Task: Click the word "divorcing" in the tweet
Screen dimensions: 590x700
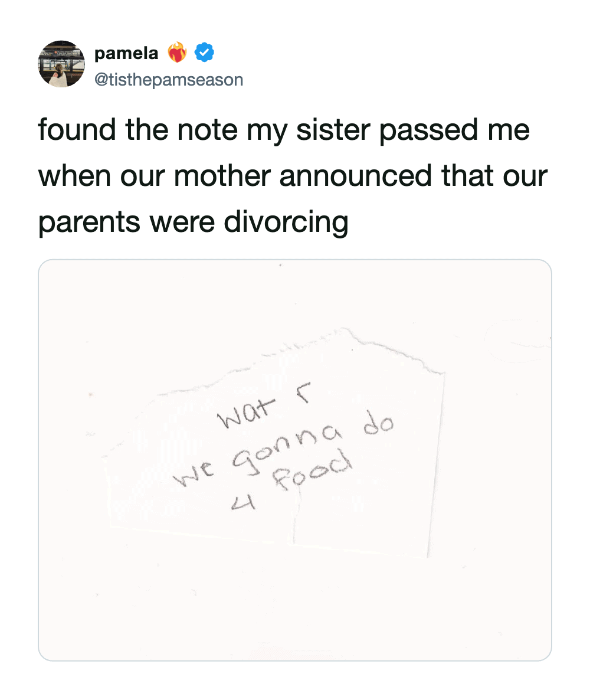Action: [x=286, y=221]
